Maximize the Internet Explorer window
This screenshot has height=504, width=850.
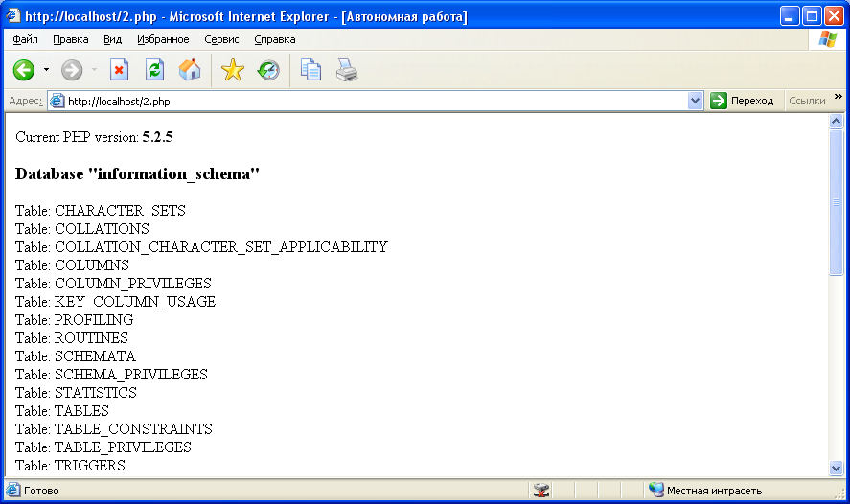[x=812, y=16]
